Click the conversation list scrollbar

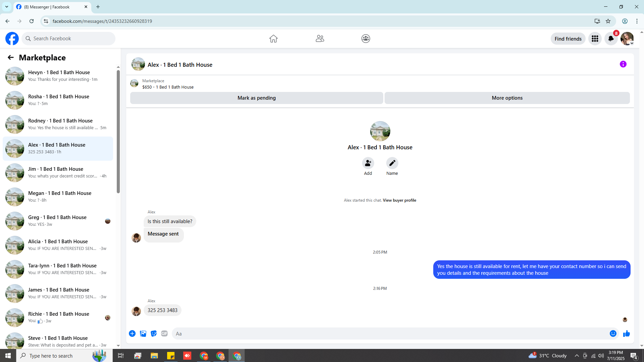[118, 132]
